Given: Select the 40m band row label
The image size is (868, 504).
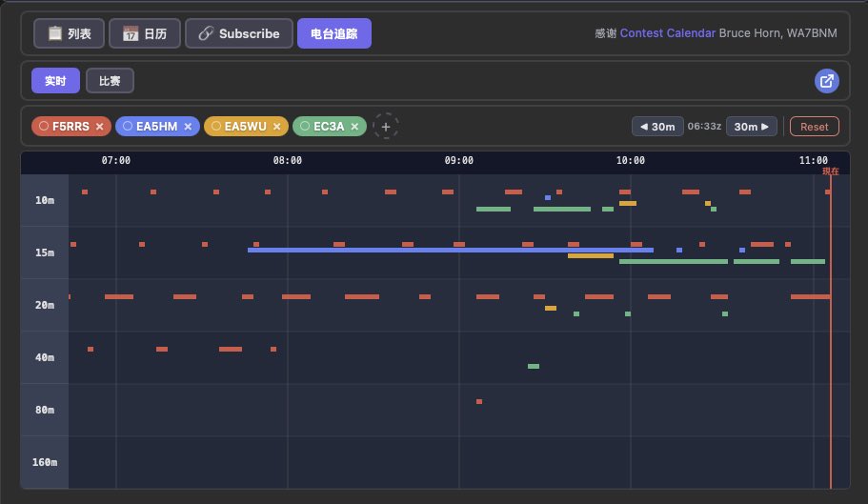Looking at the screenshot, I should pos(45,357).
